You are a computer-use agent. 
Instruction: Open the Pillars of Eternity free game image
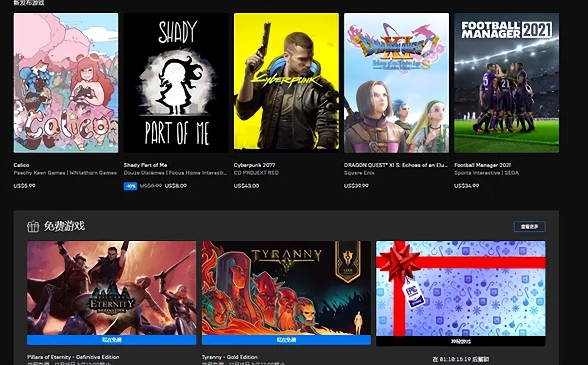click(x=112, y=287)
